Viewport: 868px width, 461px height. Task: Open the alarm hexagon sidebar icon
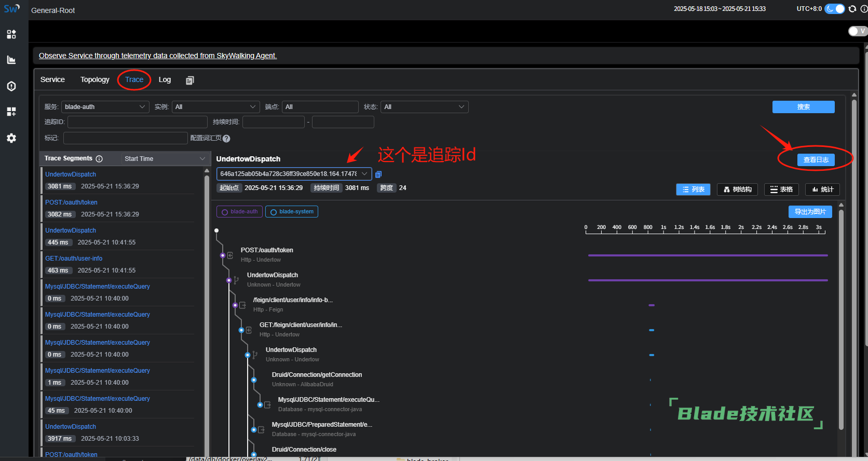tap(11, 86)
